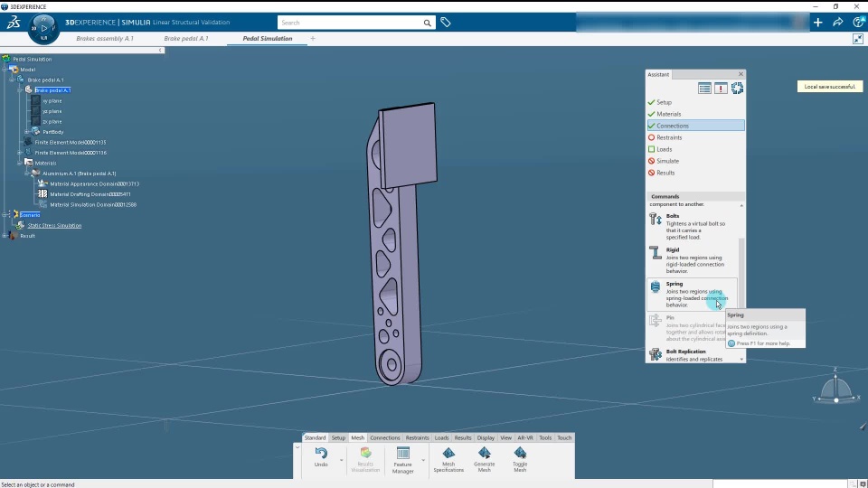This screenshot has height=488, width=868.
Task: Open the Undo dropdown arrow
Action: click(341, 460)
